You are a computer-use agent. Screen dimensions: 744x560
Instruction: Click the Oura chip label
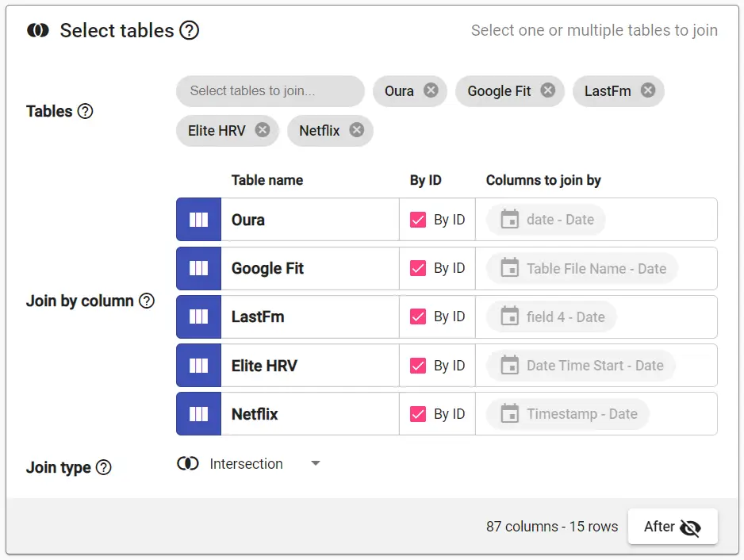tap(399, 90)
